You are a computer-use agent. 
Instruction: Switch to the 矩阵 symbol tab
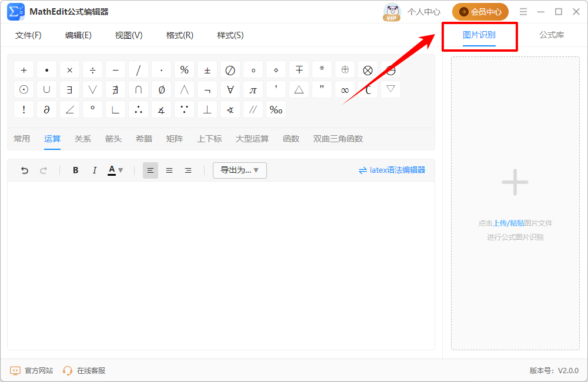[x=175, y=139]
